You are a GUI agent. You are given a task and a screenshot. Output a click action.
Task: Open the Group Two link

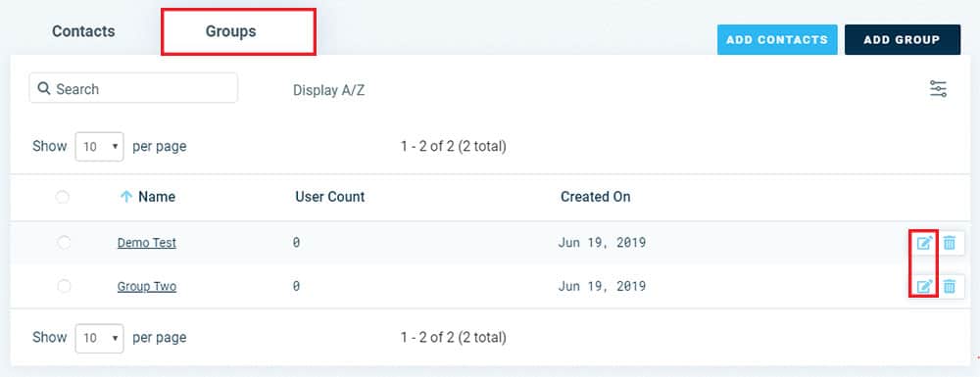tap(147, 287)
